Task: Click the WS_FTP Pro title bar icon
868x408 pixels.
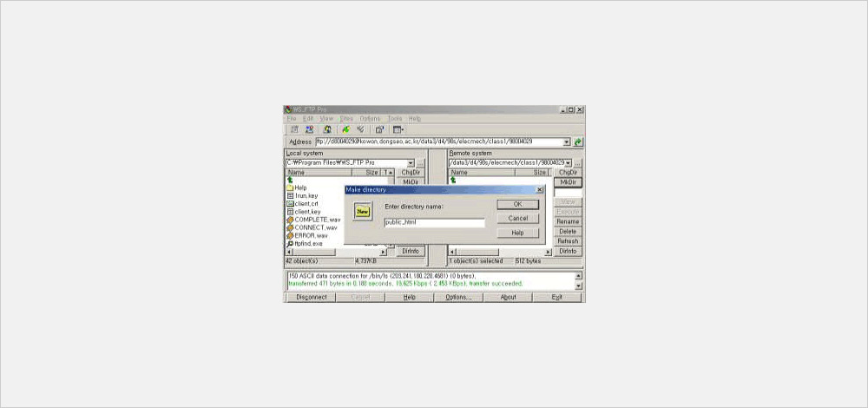Action: [x=288, y=109]
